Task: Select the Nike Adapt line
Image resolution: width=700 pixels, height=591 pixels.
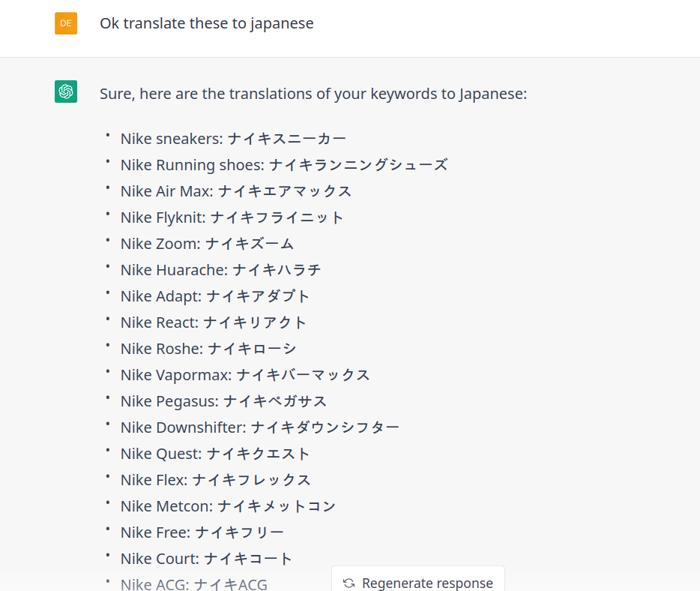Action: tap(215, 296)
